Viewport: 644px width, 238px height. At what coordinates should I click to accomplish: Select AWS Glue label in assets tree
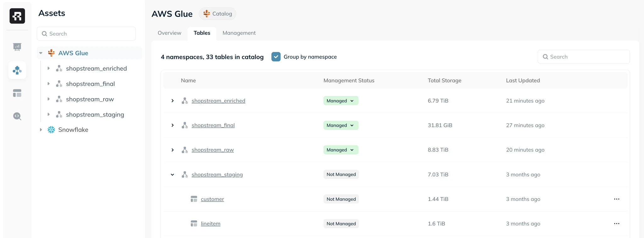click(73, 53)
